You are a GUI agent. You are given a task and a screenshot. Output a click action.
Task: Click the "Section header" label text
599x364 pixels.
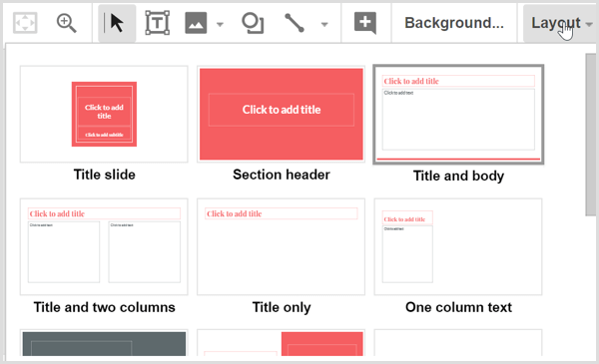[x=282, y=175]
